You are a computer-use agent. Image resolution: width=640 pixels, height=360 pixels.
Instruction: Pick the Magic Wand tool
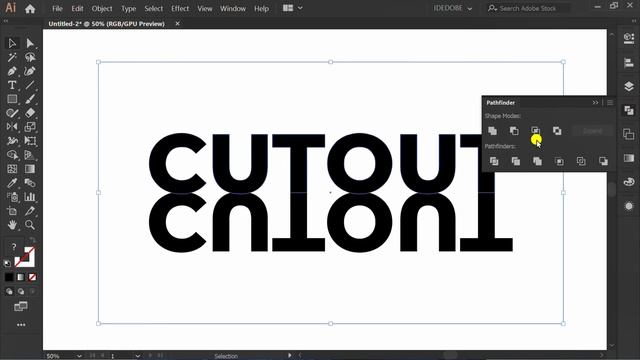point(12,57)
